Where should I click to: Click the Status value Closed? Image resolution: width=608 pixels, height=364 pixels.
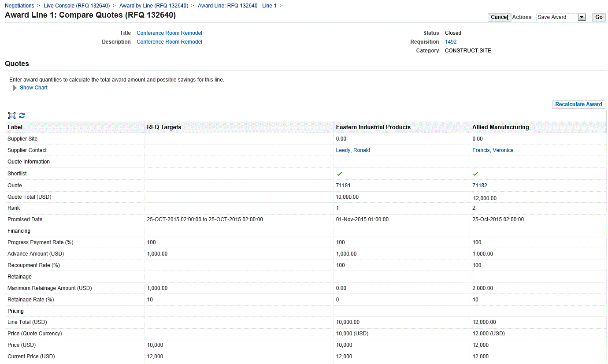click(453, 33)
